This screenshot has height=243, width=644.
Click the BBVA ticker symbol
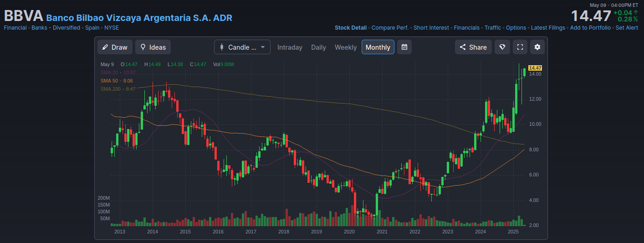(23, 16)
